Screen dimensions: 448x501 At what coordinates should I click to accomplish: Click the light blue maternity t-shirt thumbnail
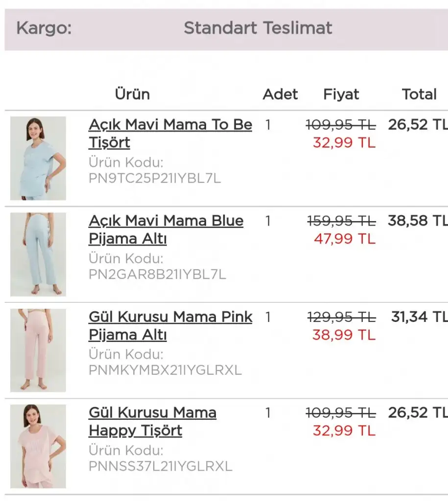click(x=38, y=158)
